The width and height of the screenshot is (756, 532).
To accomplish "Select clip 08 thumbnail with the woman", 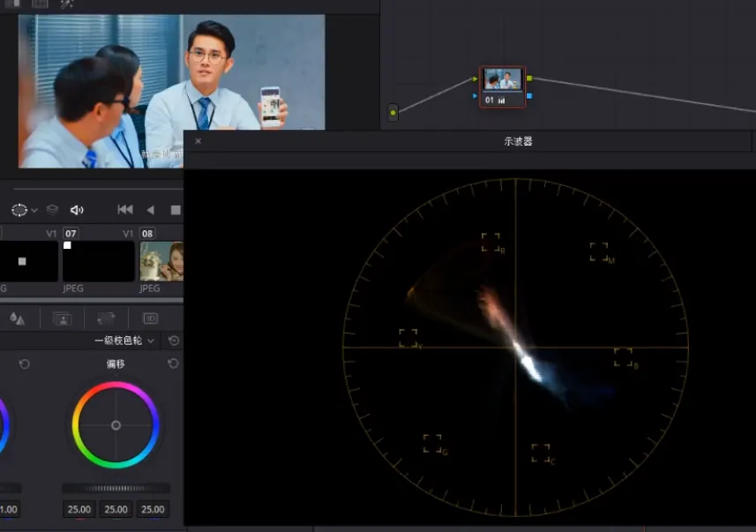I will [161, 261].
